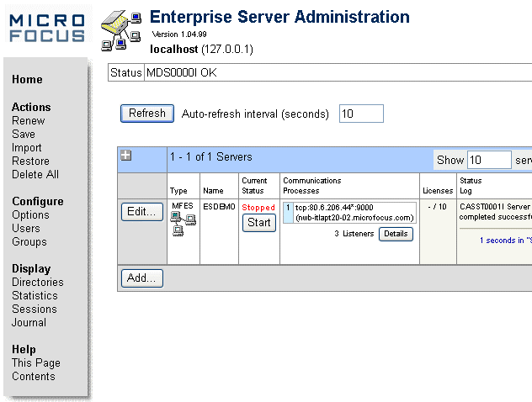Click Edit for ESDEMO server
This screenshot has height=402, width=532.
[x=142, y=212]
